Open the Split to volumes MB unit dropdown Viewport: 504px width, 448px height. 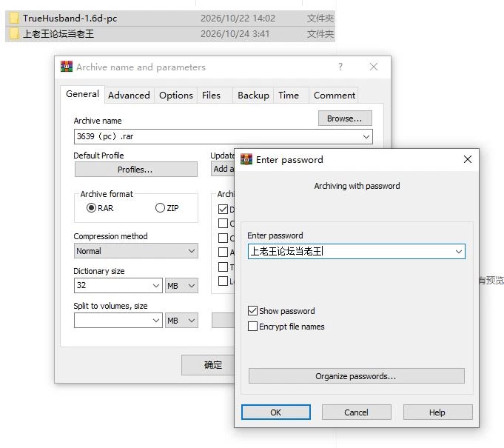tap(181, 321)
